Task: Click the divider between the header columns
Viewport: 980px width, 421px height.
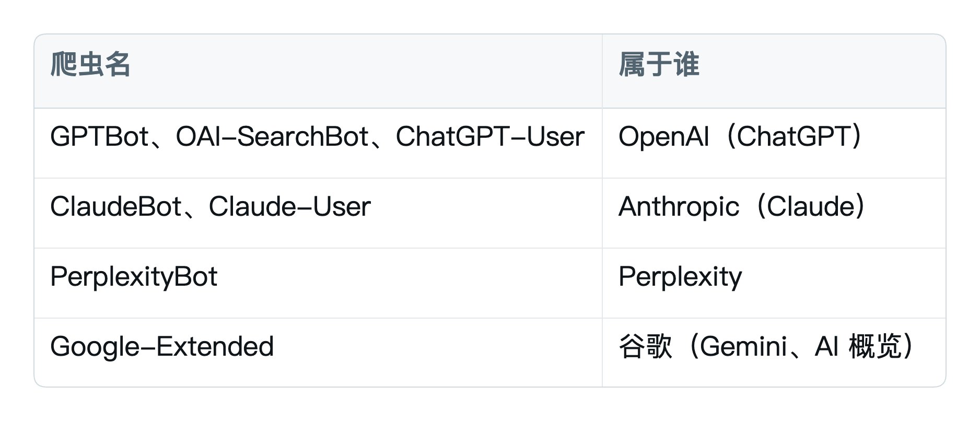Action: coord(602,71)
